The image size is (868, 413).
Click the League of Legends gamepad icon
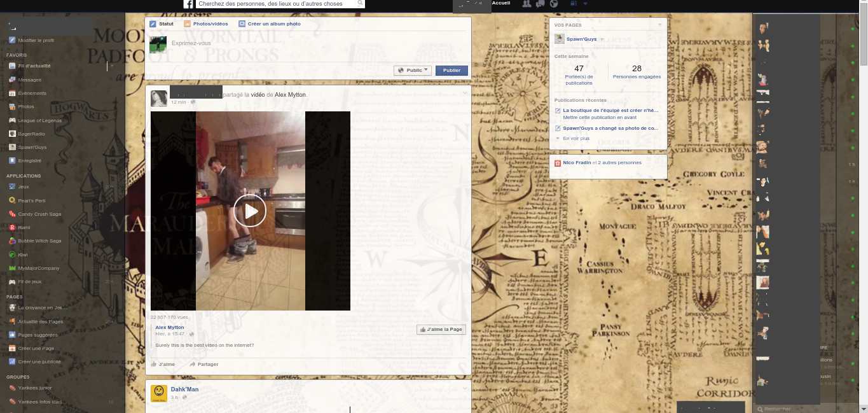click(x=12, y=120)
